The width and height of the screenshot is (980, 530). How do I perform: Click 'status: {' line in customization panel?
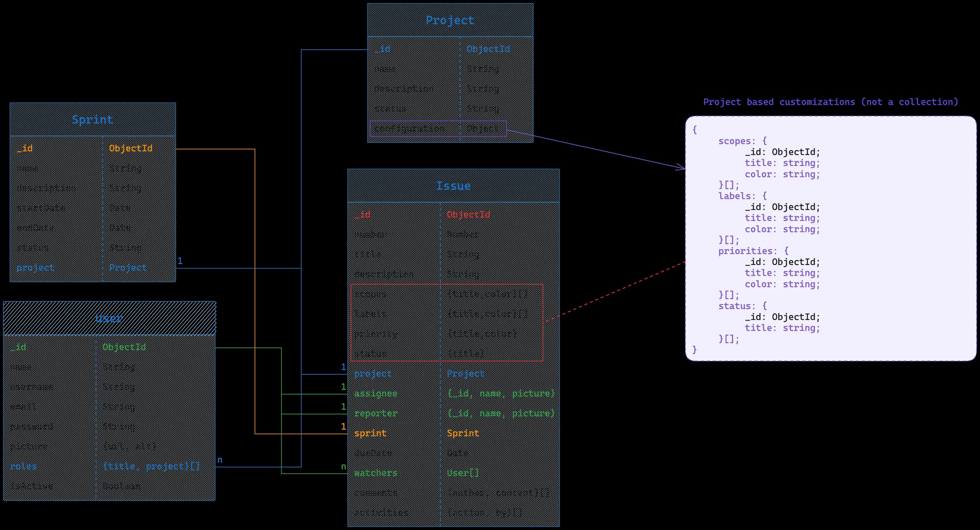tap(743, 306)
